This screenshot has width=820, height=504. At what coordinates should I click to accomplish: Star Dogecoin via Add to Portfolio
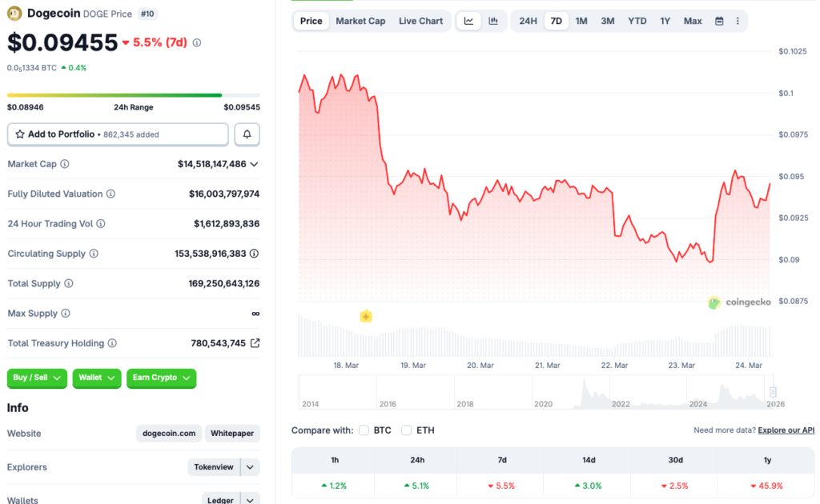18,134
